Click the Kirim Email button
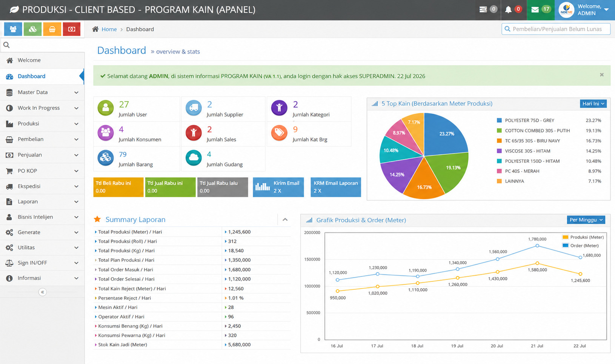Viewport: 615px width, 364px height. [278, 187]
